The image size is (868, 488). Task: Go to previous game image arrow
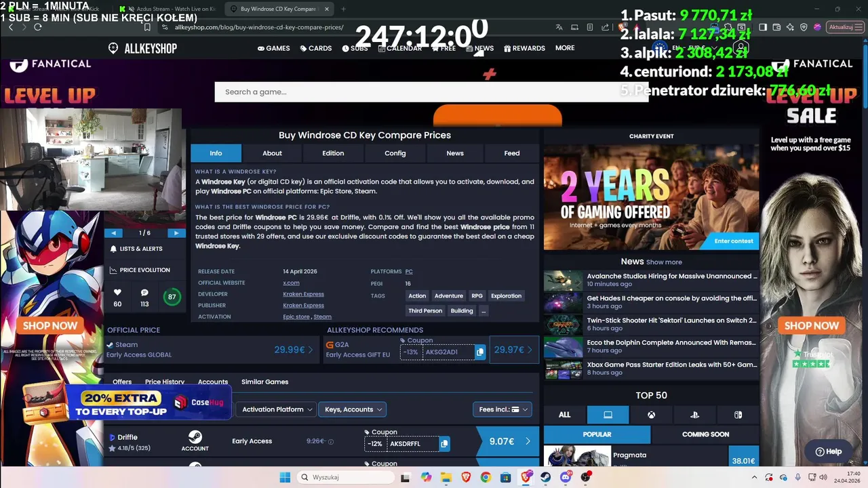point(113,233)
